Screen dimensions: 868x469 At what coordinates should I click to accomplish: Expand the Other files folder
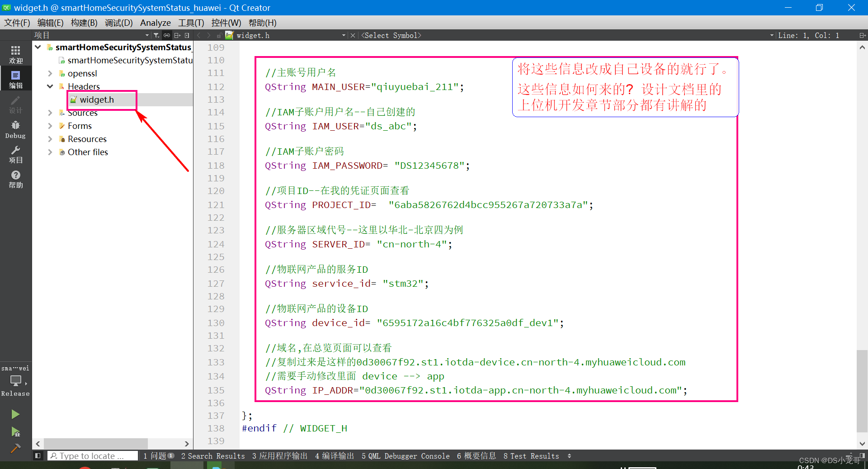coord(50,152)
